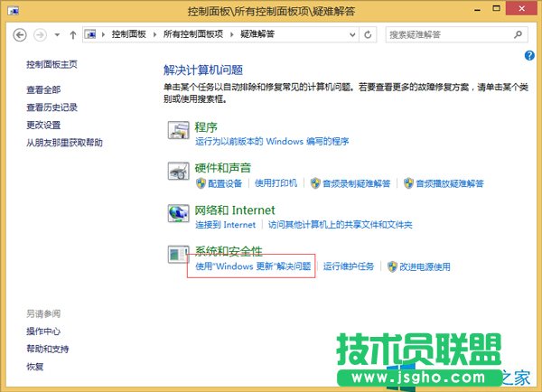The height and width of the screenshot is (392, 542).
Task: Open the 网络和 Internet heading
Action: coord(235,210)
